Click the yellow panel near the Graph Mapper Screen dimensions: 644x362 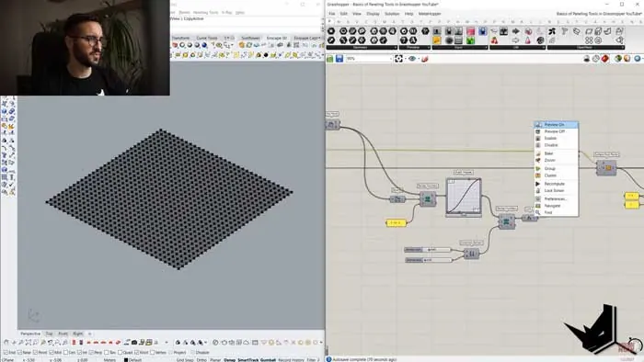[396, 222]
